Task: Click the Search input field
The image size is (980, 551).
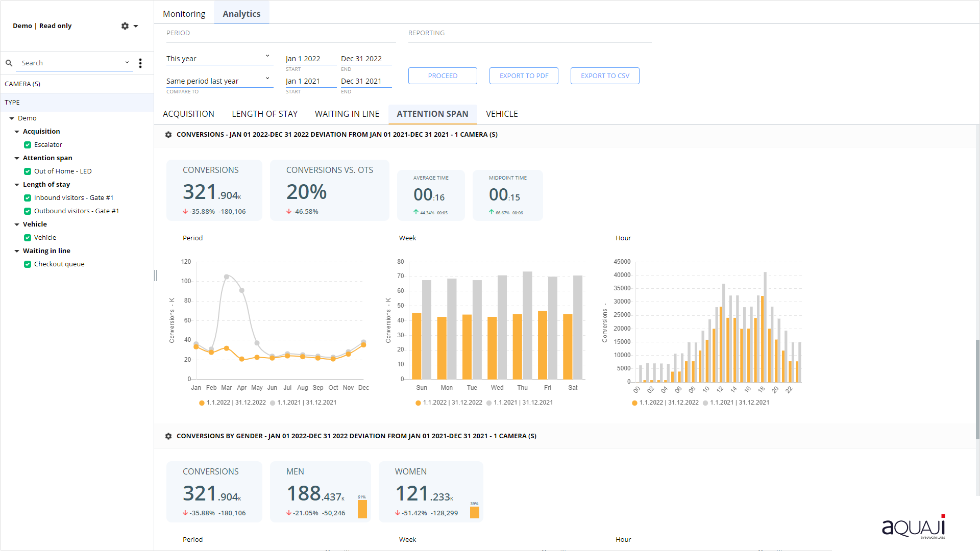Action: [x=70, y=63]
